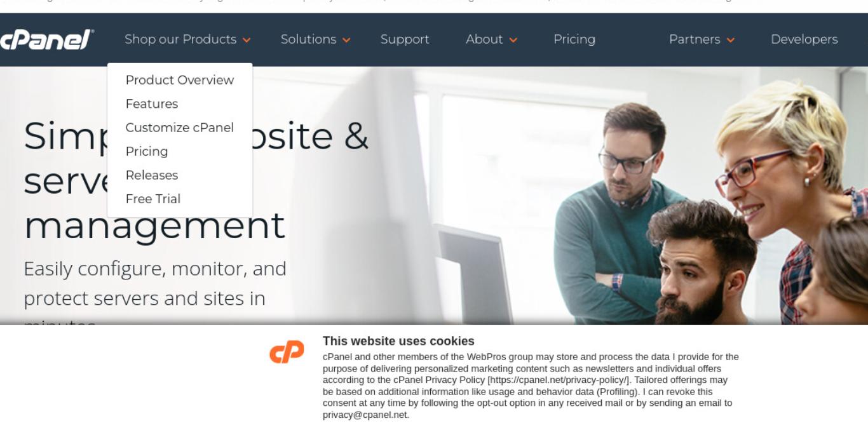Select Product Overview from the dropdown

(x=180, y=80)
